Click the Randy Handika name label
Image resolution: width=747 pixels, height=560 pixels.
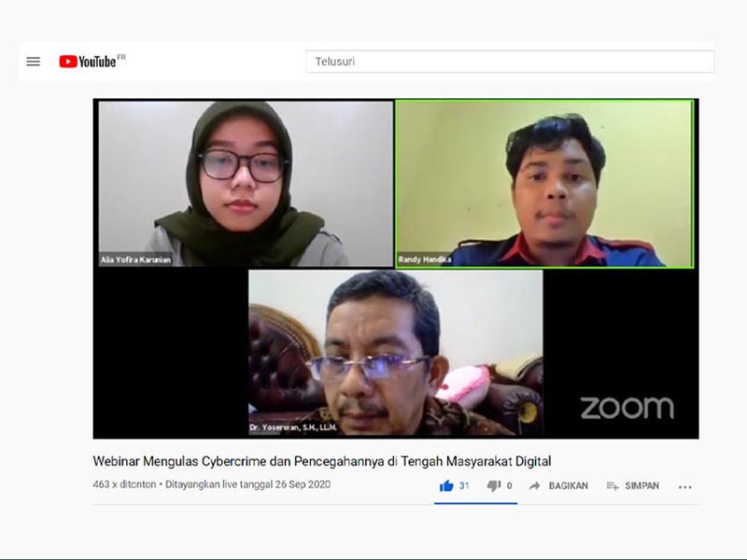point(425,259)
